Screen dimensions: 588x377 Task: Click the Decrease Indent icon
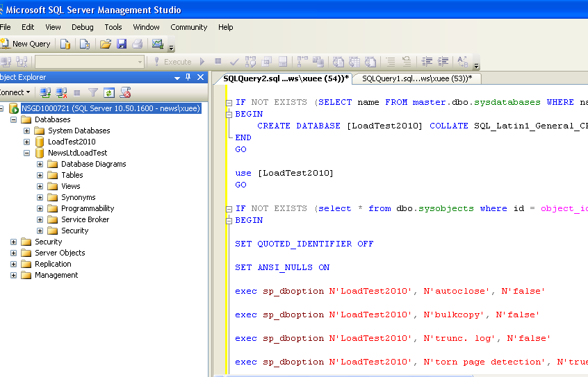(427, 62)
